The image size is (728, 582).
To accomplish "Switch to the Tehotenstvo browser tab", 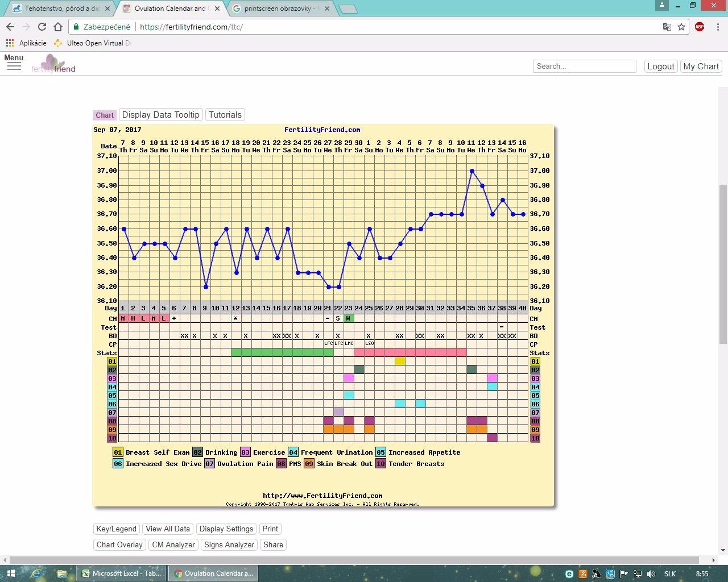I will point(57,9).
